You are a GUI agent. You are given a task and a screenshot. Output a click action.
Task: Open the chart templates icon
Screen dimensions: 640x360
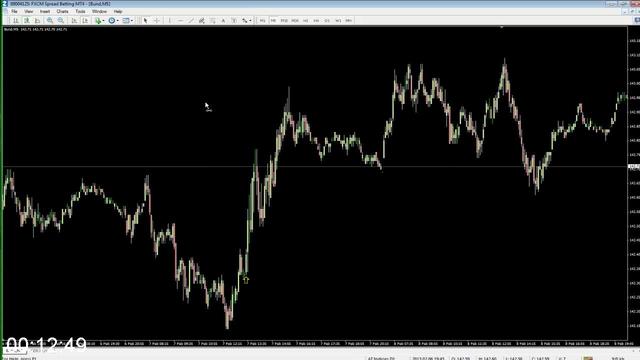pyautogui.click(x=126, y=20)
